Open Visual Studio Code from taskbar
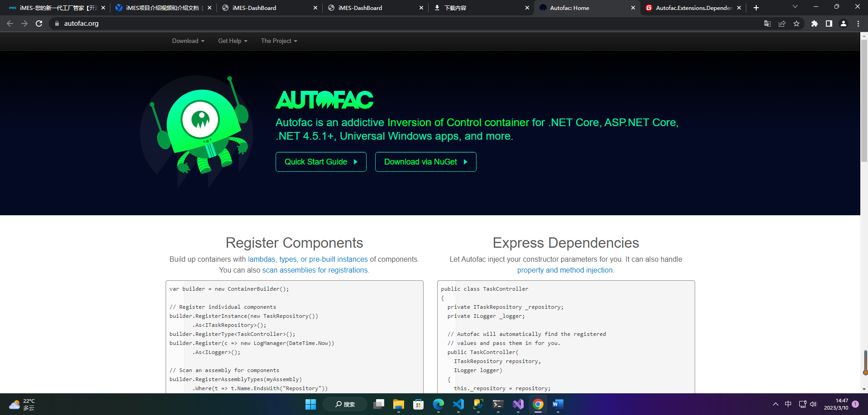The width and height of the screenshot is (868, 415). (x=458, y=404)
